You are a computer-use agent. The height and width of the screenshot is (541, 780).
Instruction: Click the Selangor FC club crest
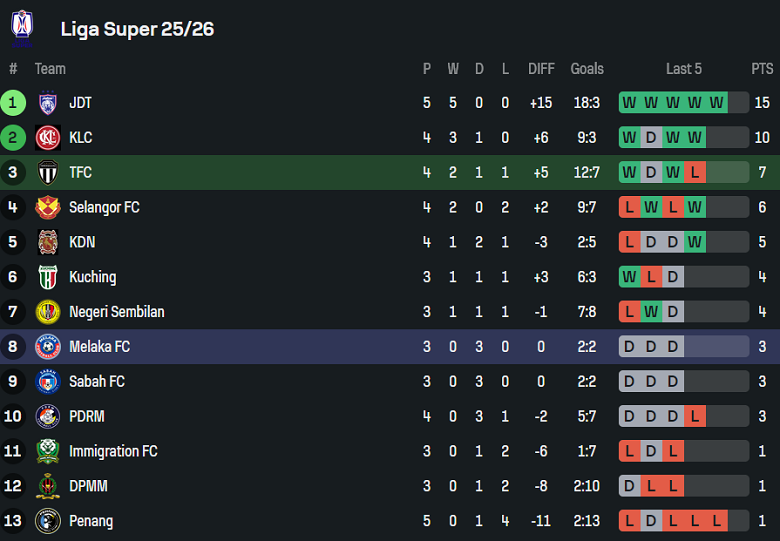[x=48, y=207]
